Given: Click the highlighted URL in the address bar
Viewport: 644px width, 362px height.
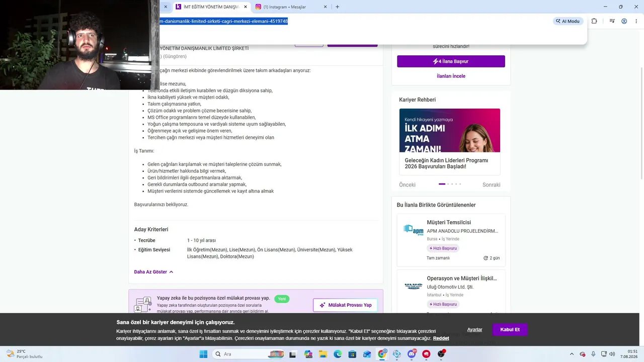Looking at the screenshot, I should tap(224, 21).
